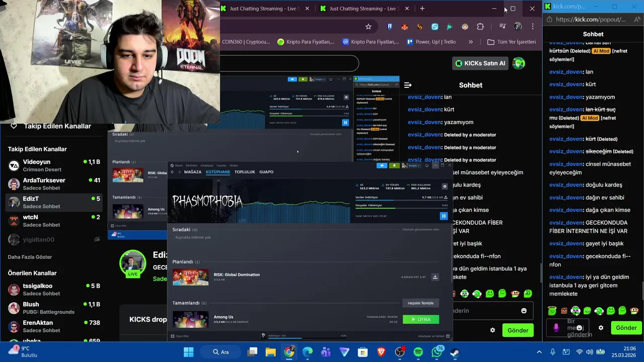Open MAĞAZA tab in Steam
Image resolution: width=644 pixels, height=362 pixels.
coord(193,172)
